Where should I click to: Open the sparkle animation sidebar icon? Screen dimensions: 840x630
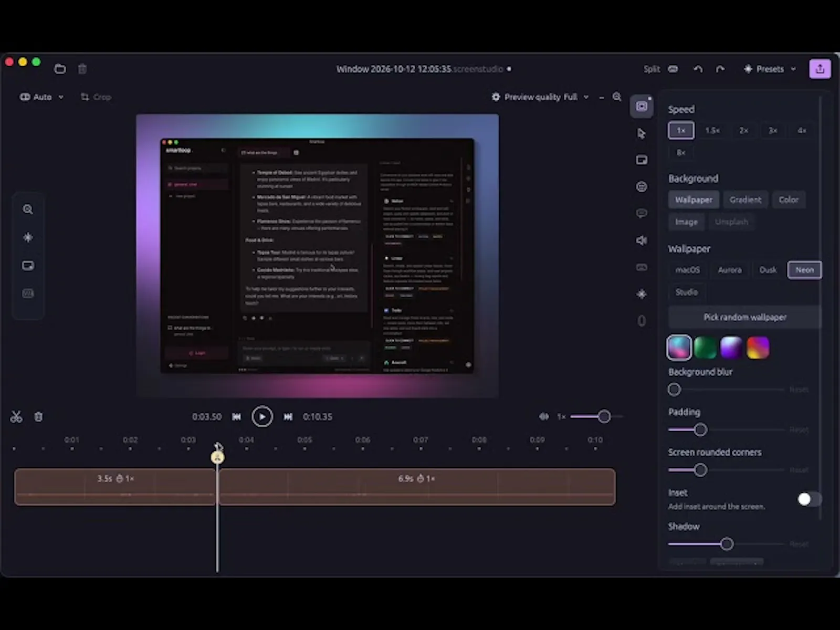pyautogui.click(x=642, y=294)
